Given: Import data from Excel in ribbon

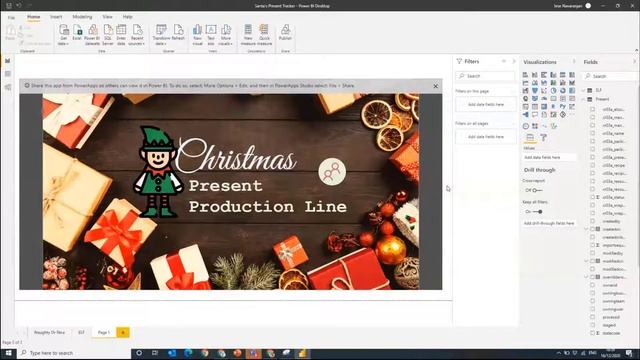Looking at the screenshot, I should pyautogui.click(x=77, y=32).
